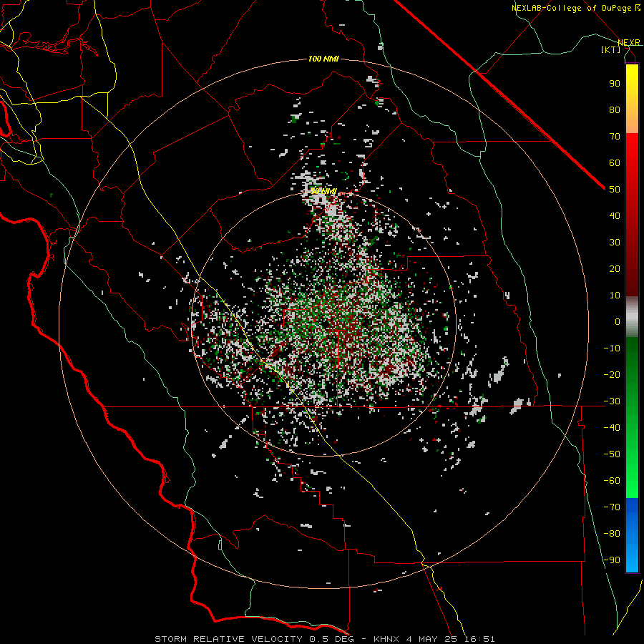Click the -40 value on velocity scale
644x644 pixels.
(612, 428)
